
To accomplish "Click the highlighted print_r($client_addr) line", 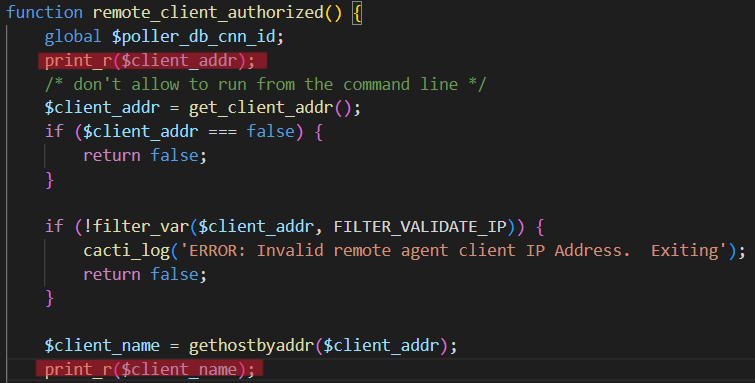I will 152,61.
